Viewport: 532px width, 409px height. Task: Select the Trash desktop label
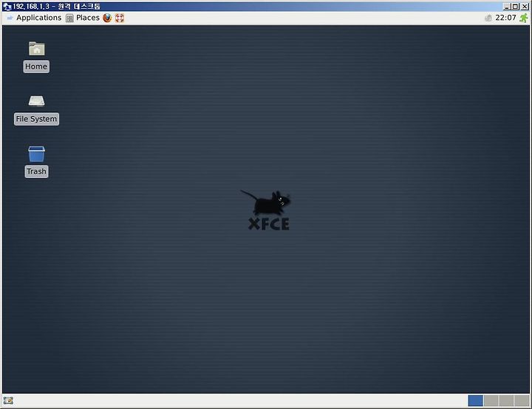coord(37,171)
